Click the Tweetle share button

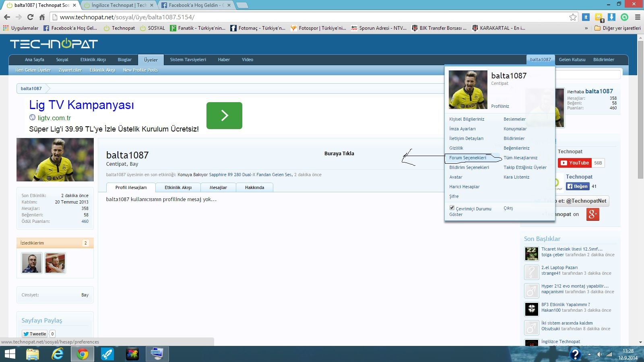click(x=35, y=334)
